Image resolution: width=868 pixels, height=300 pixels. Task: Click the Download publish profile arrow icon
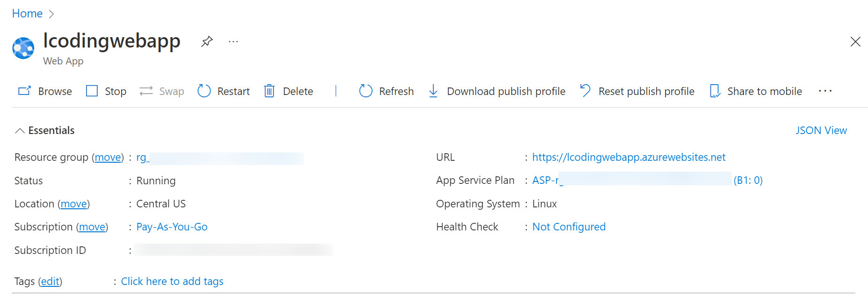point(433,91)
